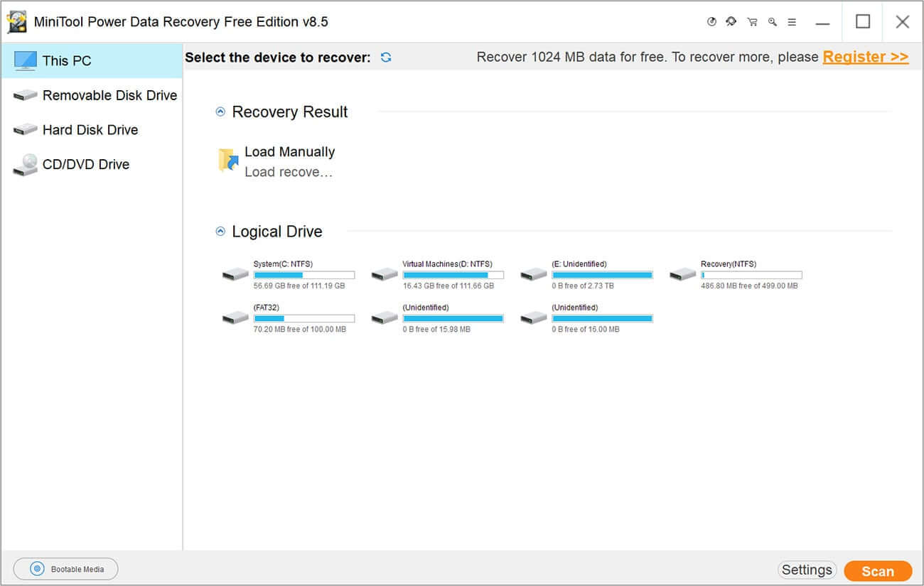Click the System (C:) usage bar

304,275
